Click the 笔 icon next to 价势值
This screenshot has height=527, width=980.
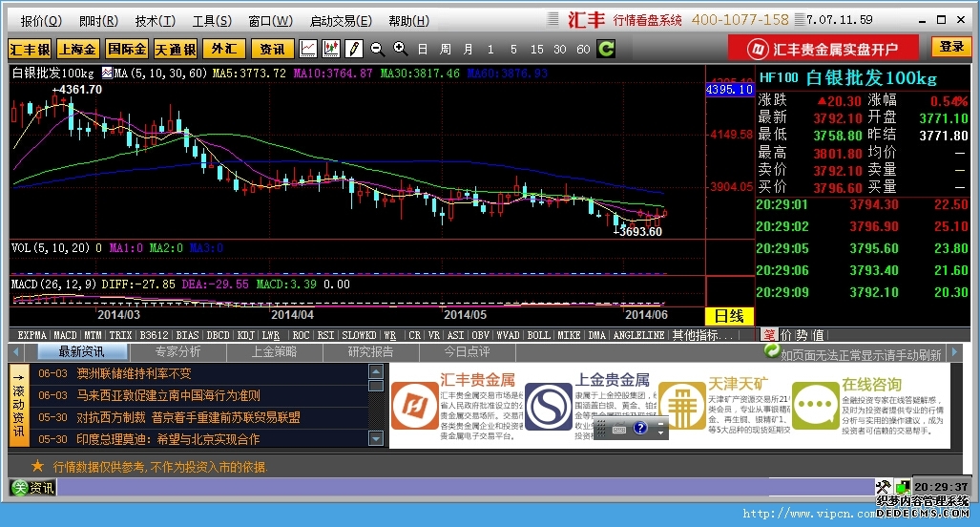pyautogui.click(x=768, y=335)
